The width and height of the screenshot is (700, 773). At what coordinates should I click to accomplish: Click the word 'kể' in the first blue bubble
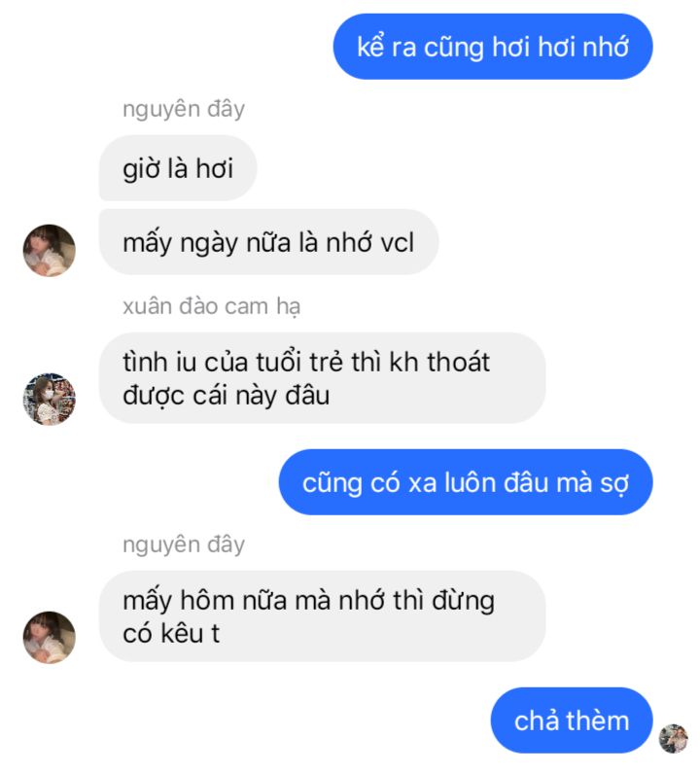[x=370, y=47]
